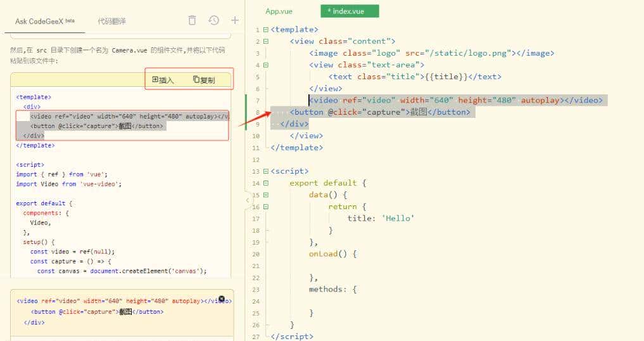Close the selected code preview card
This screenshot has height=341, width=644.
222,299
